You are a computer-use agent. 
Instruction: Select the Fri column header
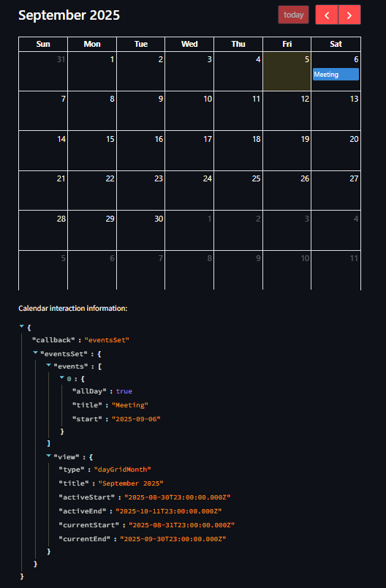point(287,45)
